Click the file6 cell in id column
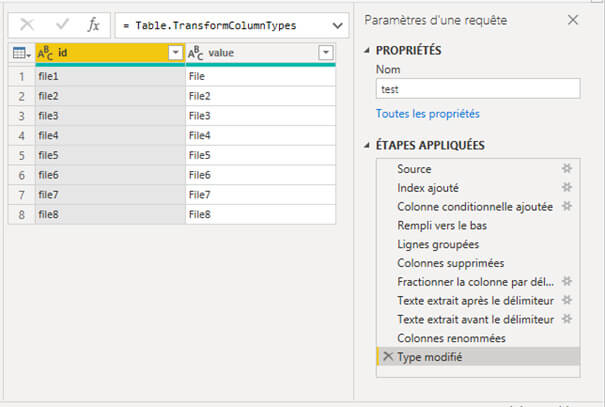Image resolution: width=605 pixels, height=407 pixels. (110, 175)
